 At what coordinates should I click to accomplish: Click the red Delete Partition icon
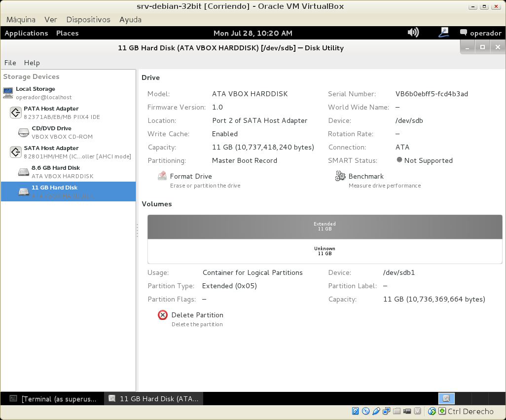[x=163, y=315]
